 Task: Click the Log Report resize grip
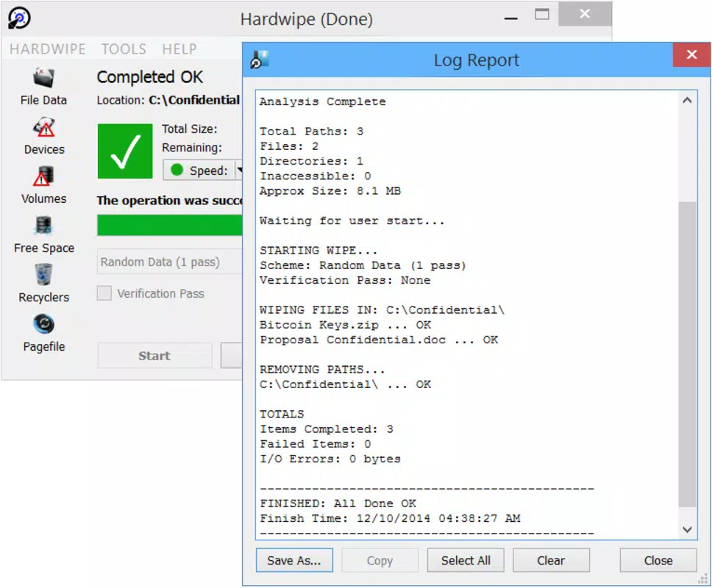[703, 579]
